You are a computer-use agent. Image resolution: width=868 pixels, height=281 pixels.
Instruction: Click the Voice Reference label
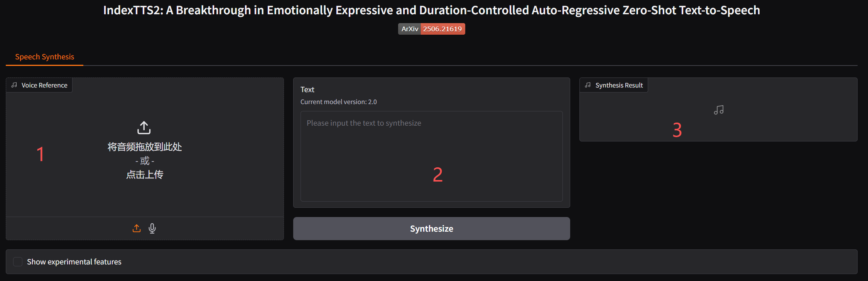[x=44, y=85]
